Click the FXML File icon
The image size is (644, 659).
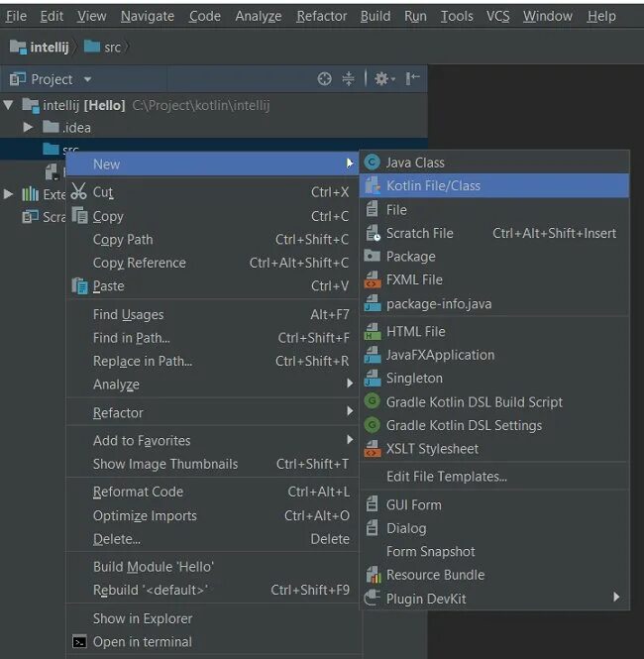click(373, 279)
